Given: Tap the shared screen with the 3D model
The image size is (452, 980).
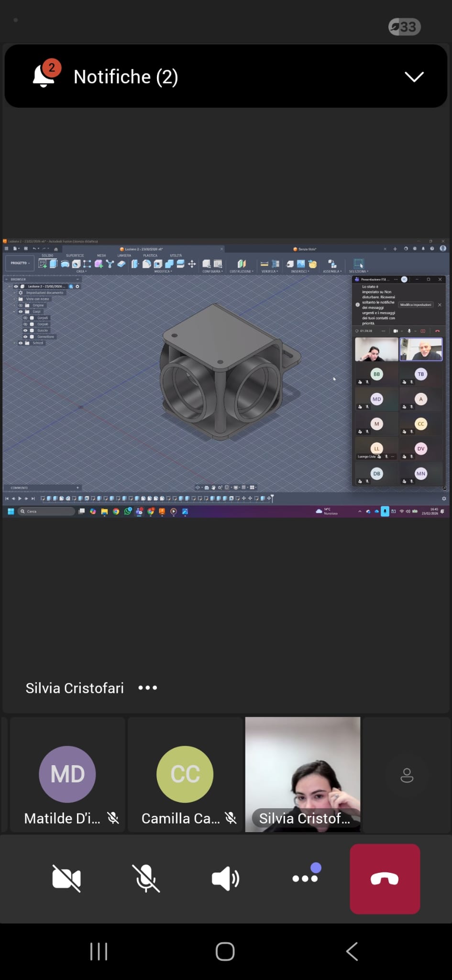Looking at the screenshot, I should [225, 378].
